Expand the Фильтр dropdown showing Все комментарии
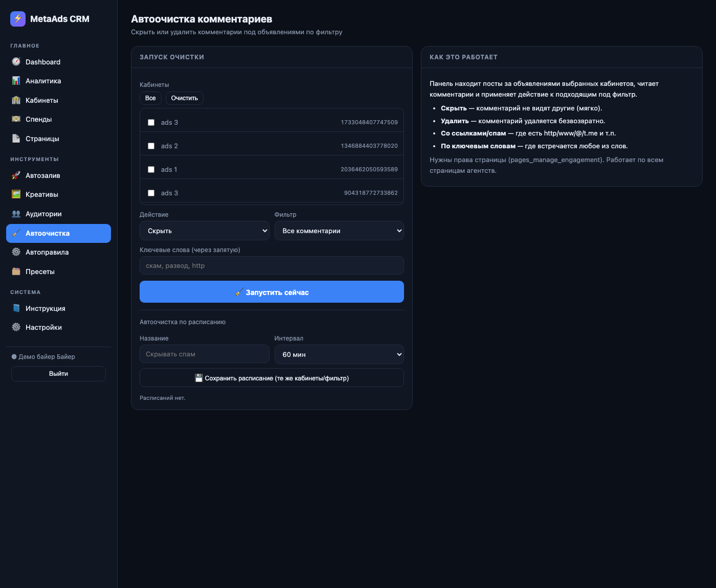 point(339,231)
